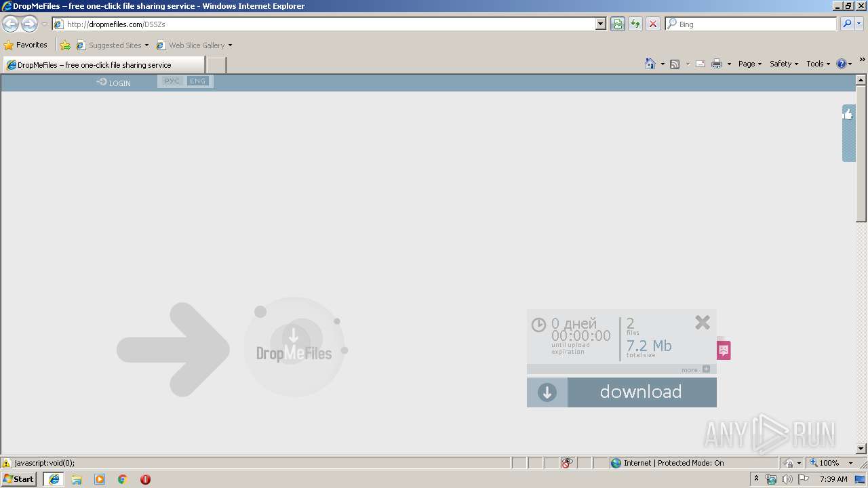This screenshot has width=868, height=488.
Task: Click the Add to Favorites bar icon
Action: click(65, 45)
